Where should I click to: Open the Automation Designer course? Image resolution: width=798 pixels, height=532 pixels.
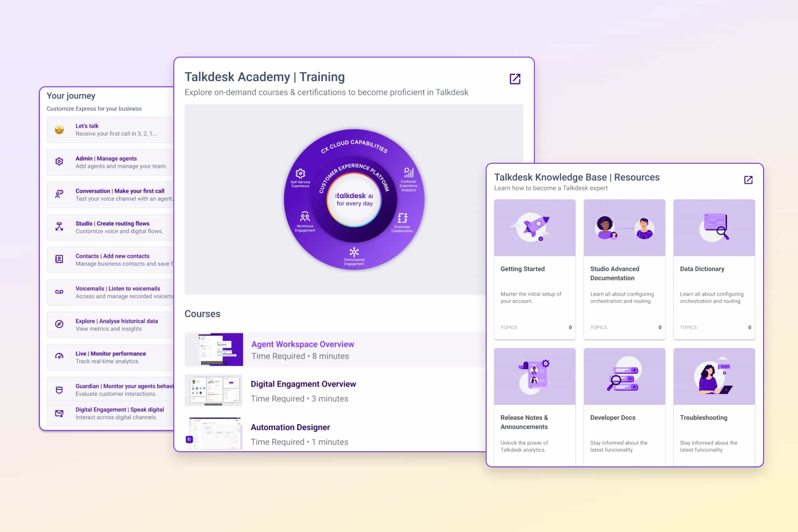290,427
